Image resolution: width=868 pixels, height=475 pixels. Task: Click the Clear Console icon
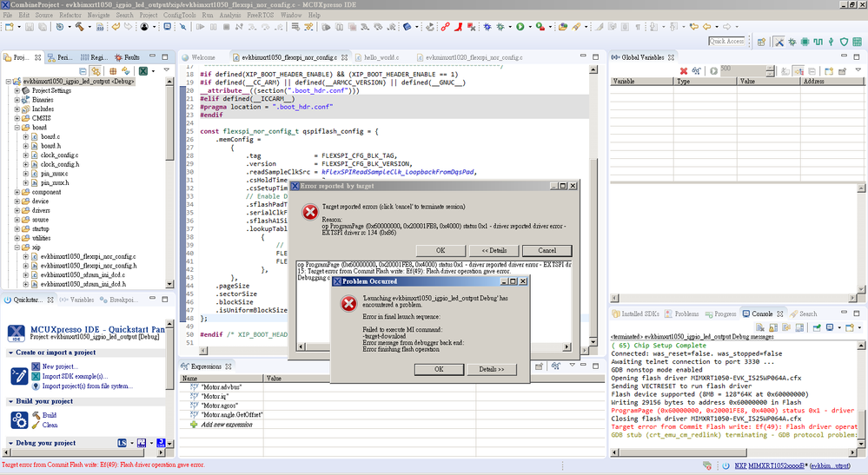[x=760, y=327]
